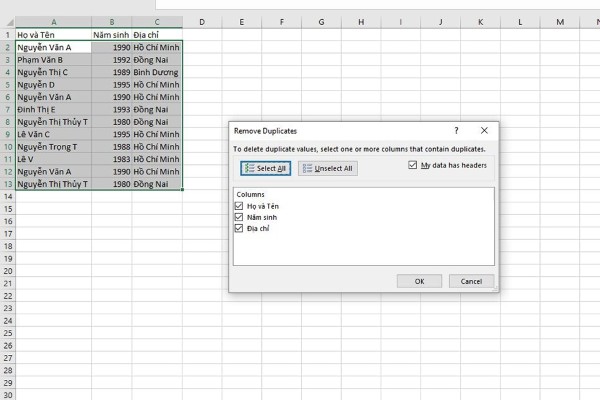Confirm Remove Duplicates with OK
The width and height of the screenshot is (600, 400).
[x=419, y=281]
